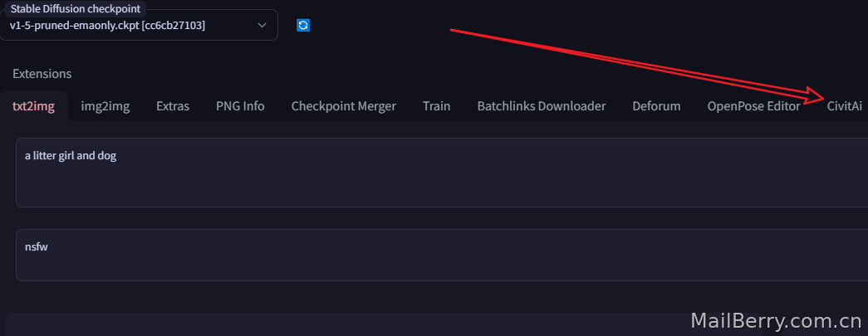Switch to the txt2img tab

(x=34, y=106)
